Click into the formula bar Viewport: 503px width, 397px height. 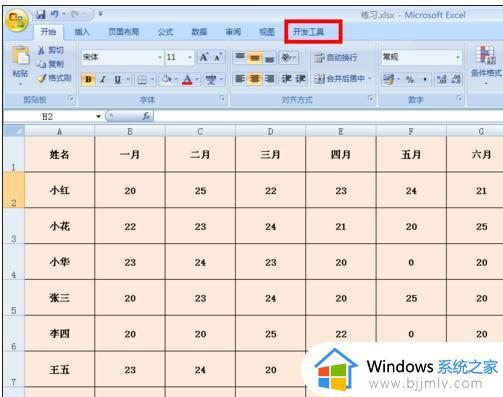click(x=328, y=116)
